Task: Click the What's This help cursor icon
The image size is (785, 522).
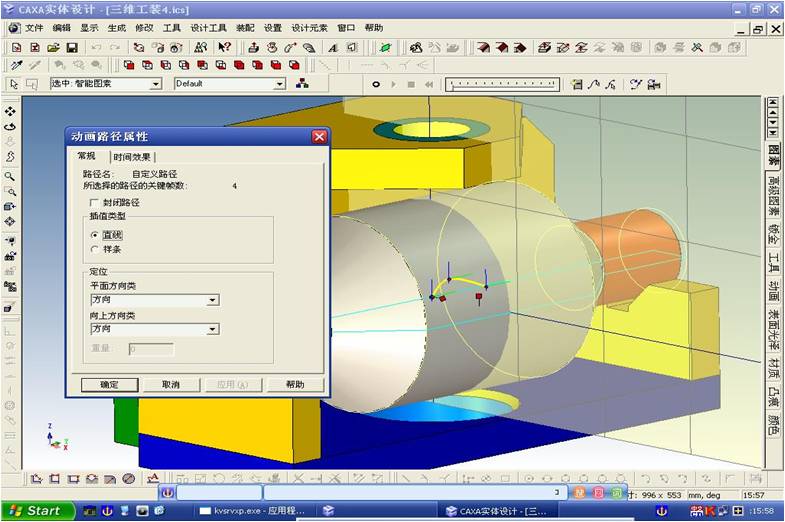Action: pos(224,47)
